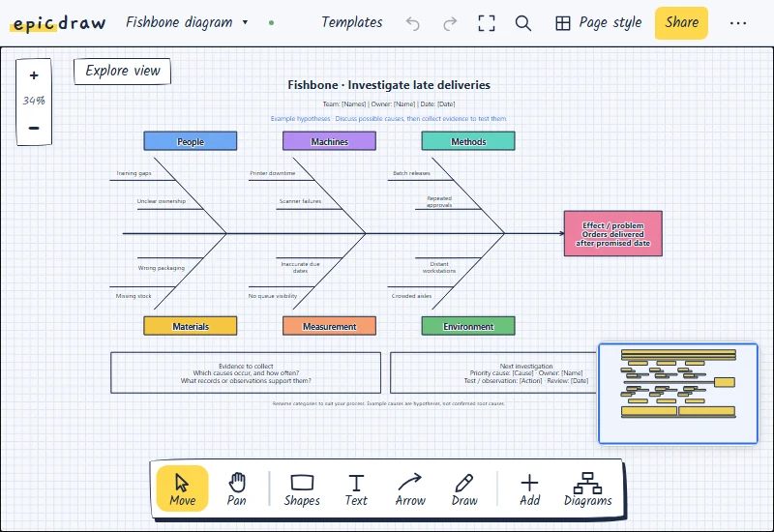Viewport: 774px width, 532px height.
Task: Click the Inaccurate due dates label
Action: [300, 267]
